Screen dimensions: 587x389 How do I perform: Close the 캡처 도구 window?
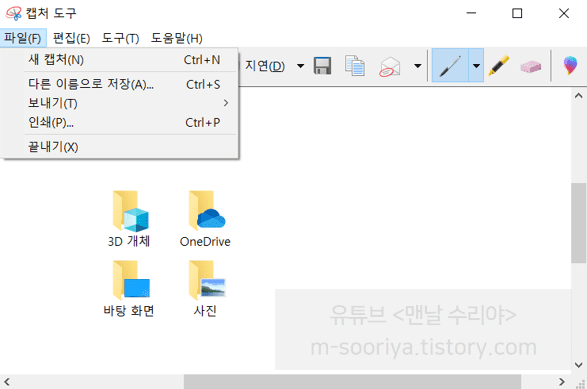click(564, 13)
